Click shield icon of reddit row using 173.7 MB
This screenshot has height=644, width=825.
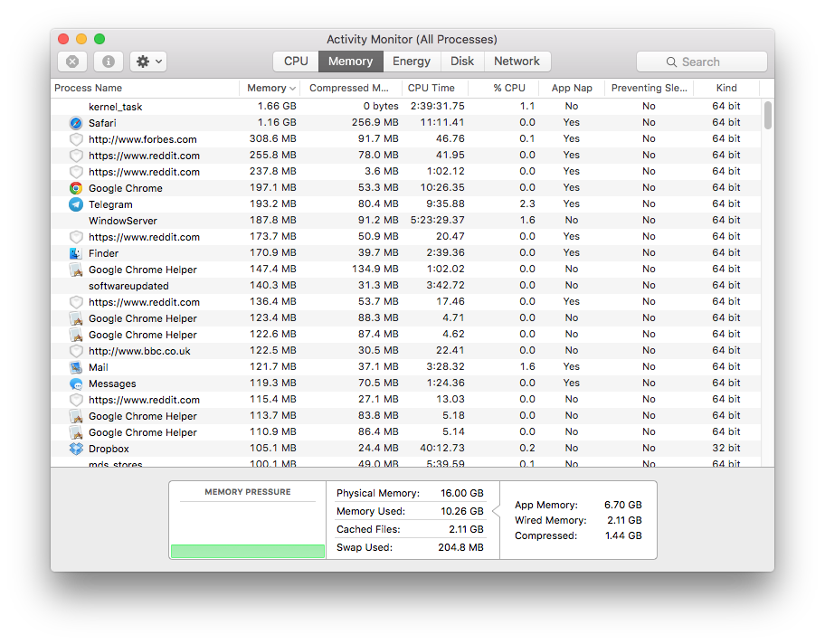pyautogui.click(x=76, y=237)
